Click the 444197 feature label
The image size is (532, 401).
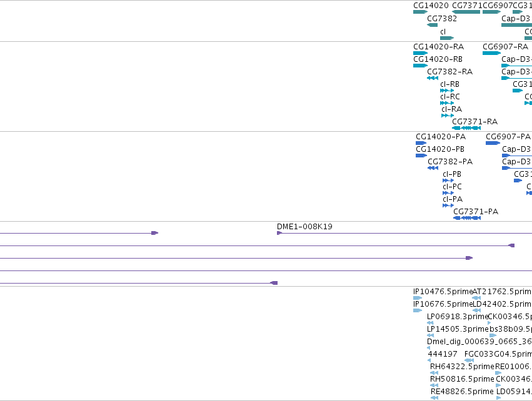click(x=443, y=354)
